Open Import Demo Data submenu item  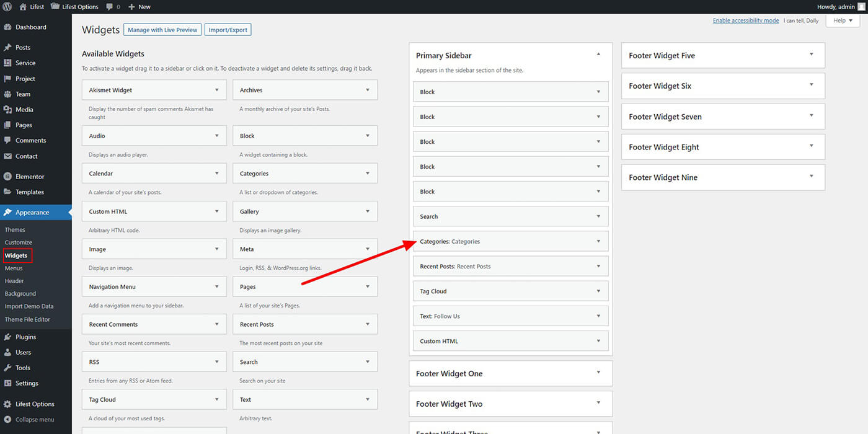[29, 306]
